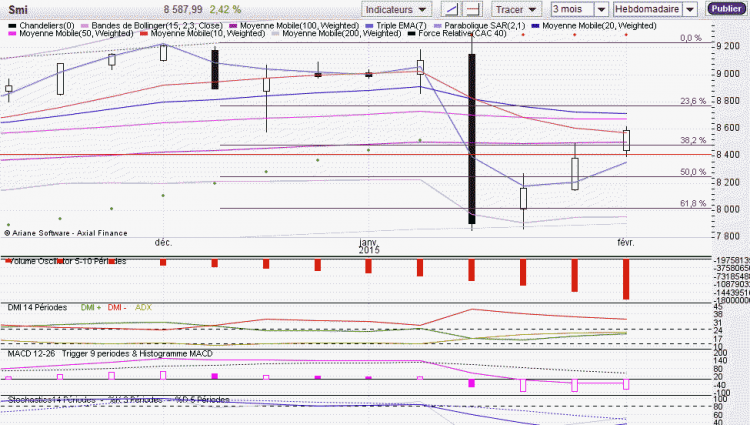The width and height of the screenshot is (750, 425).
Task: Click the DMI + legend label
Action: pos(90,307)
